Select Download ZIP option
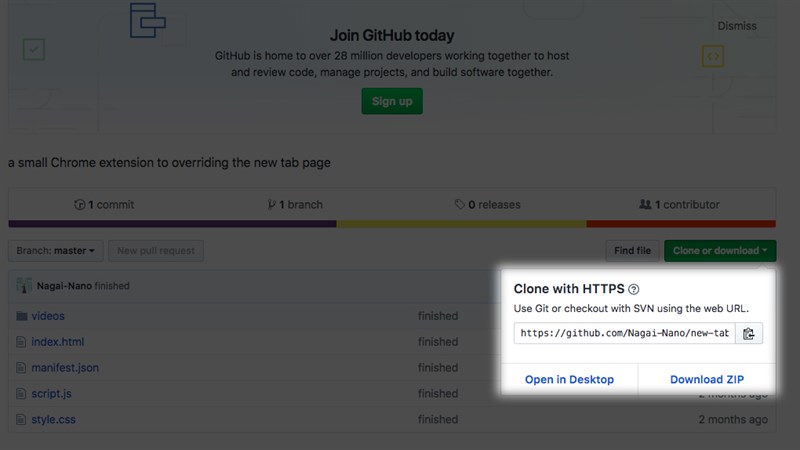The image size is (800, 450). [x=707, y=380]
